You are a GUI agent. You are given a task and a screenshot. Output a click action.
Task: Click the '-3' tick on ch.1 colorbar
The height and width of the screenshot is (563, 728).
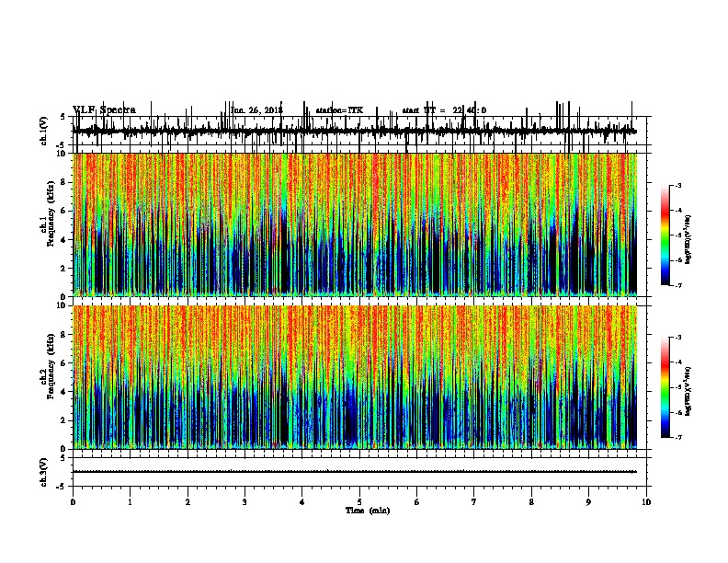tap(677, 185)
